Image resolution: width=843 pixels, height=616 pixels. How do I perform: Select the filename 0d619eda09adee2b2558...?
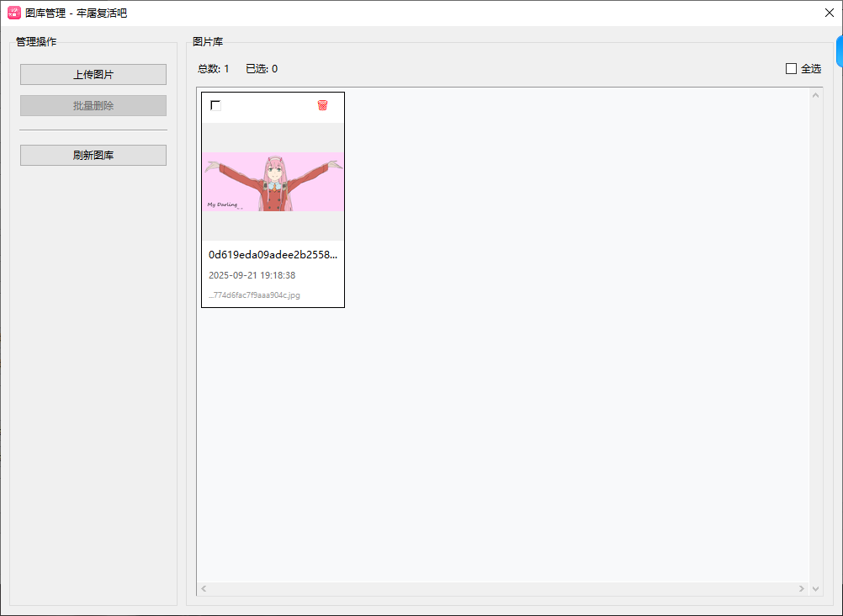273,255
